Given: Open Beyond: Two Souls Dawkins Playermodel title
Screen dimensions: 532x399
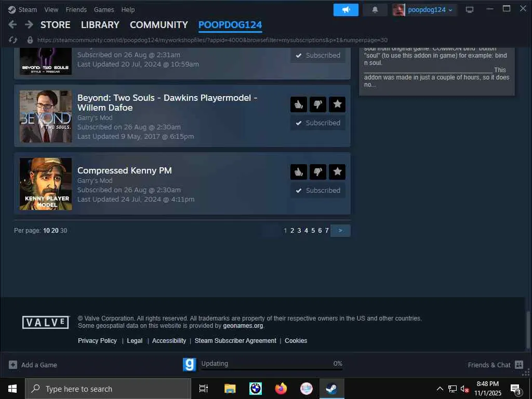Looking at the screenshot, I should pyautogui.click(x=167, y=102).
